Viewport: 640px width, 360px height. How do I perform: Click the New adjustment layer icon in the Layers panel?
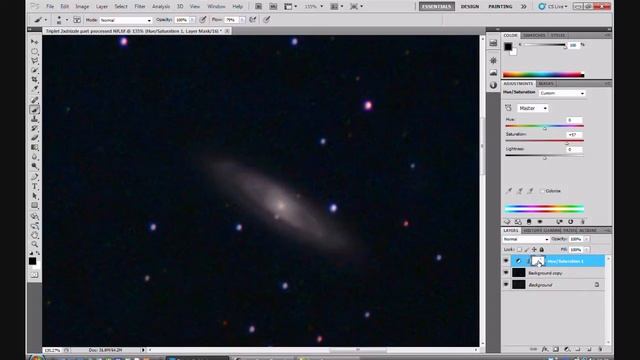tap(567, 349)
